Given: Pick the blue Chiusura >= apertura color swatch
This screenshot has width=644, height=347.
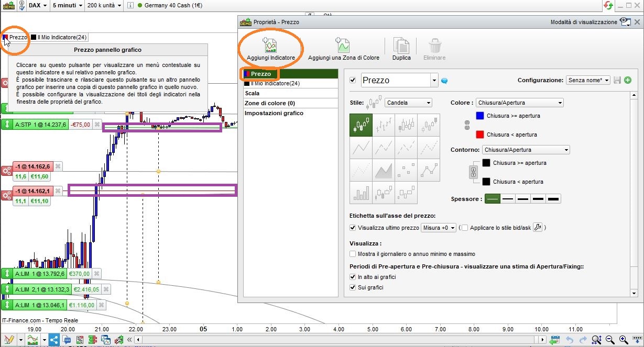Looking at the screenshot, I should 479,116.
